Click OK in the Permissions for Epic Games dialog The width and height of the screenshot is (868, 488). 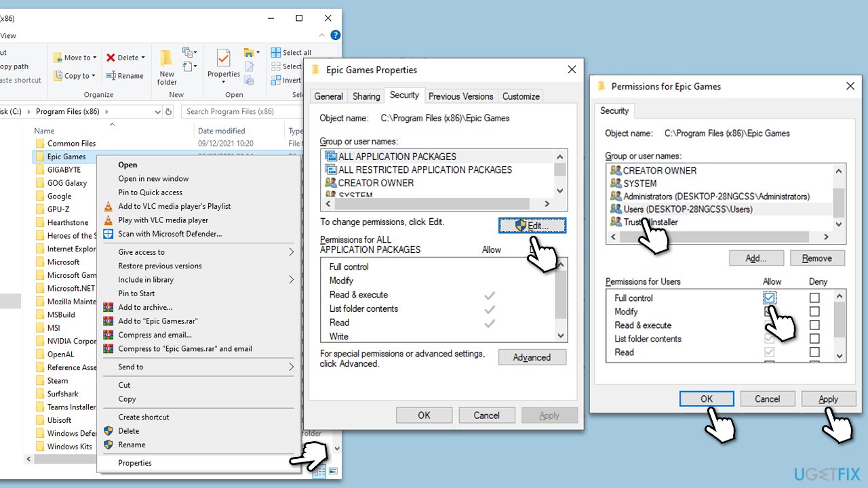(x=707, y=399)
